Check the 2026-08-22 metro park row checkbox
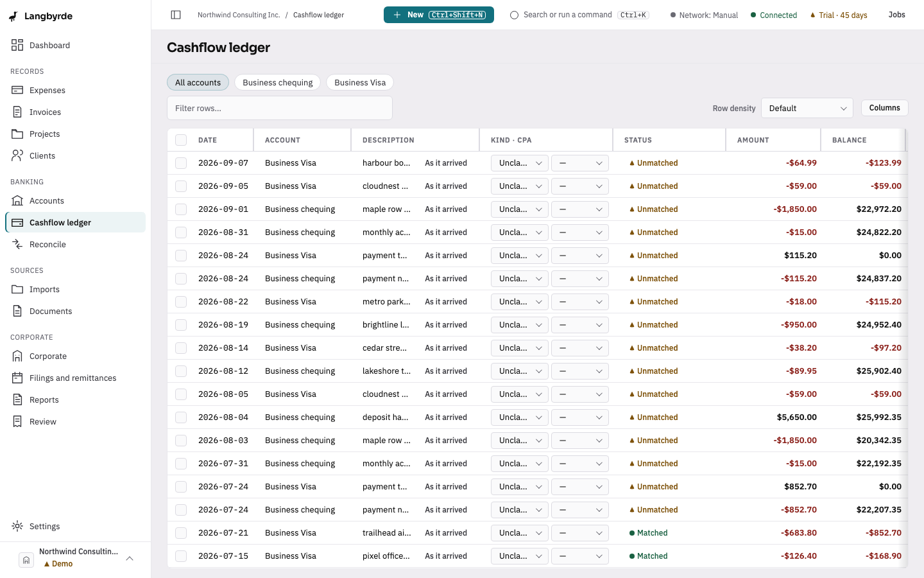 click(181, 302)
